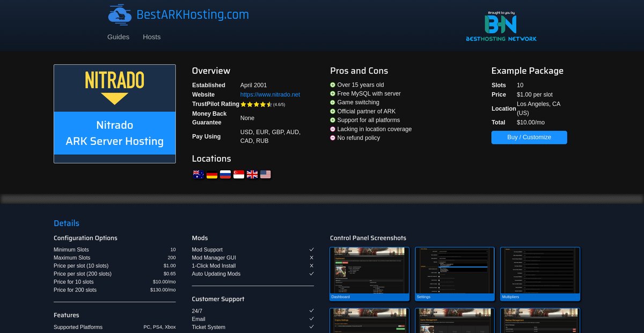Click plus icon beside Free MySQL with server
Viewport: 644px width, 333px height.
[333, 93]
